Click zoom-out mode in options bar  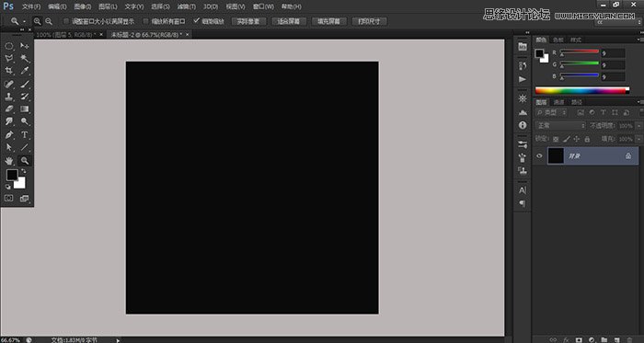[49, 21]
